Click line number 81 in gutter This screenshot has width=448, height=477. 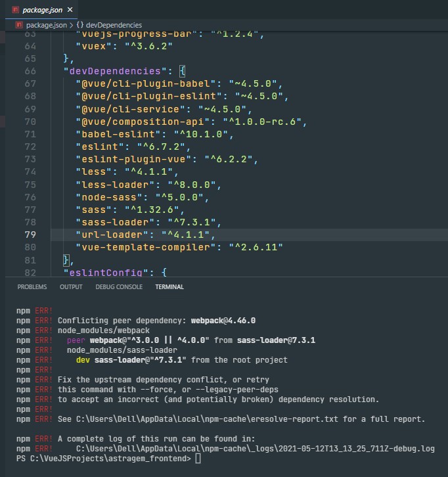30,260
